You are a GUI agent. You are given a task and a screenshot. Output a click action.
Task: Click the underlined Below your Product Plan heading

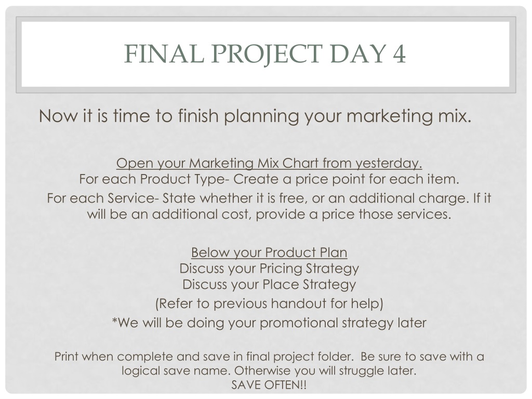tap(269, 252)
